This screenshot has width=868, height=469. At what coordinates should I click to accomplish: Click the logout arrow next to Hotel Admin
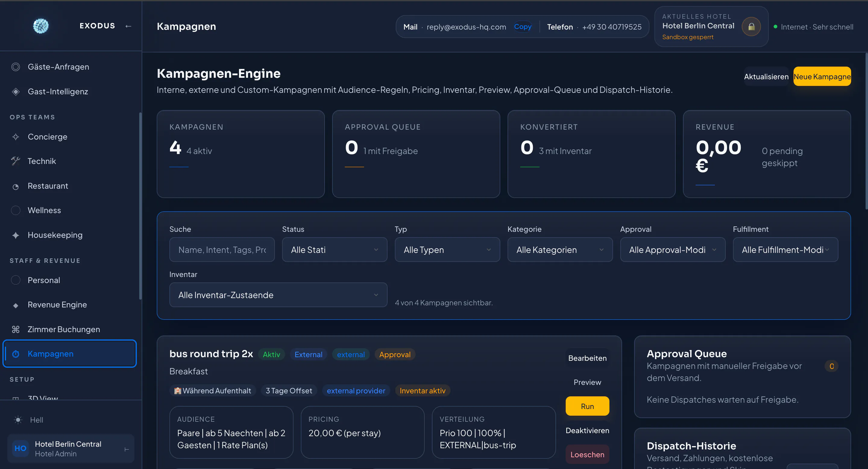[127, 449]
